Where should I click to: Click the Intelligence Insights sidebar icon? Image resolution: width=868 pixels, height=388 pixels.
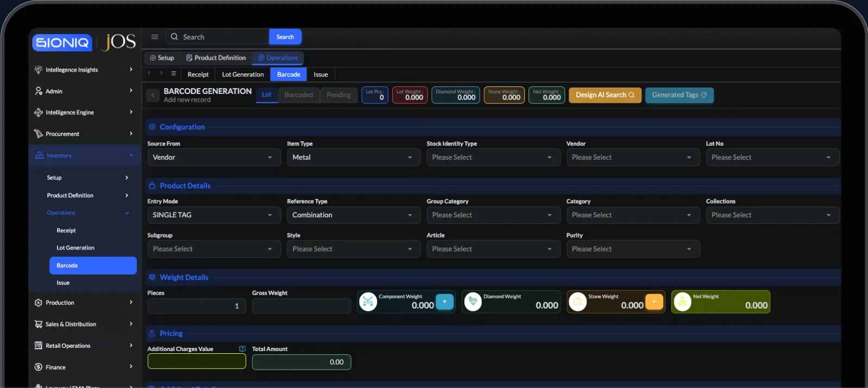click(38, 70)
